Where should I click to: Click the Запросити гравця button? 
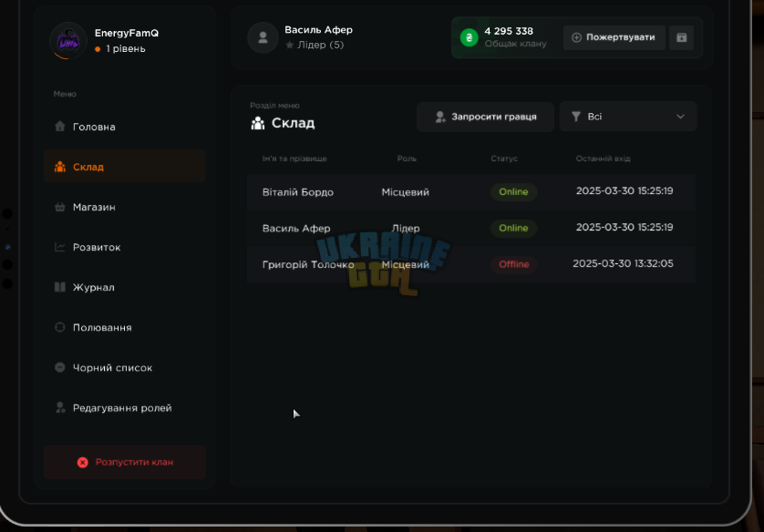coord(485,117)
